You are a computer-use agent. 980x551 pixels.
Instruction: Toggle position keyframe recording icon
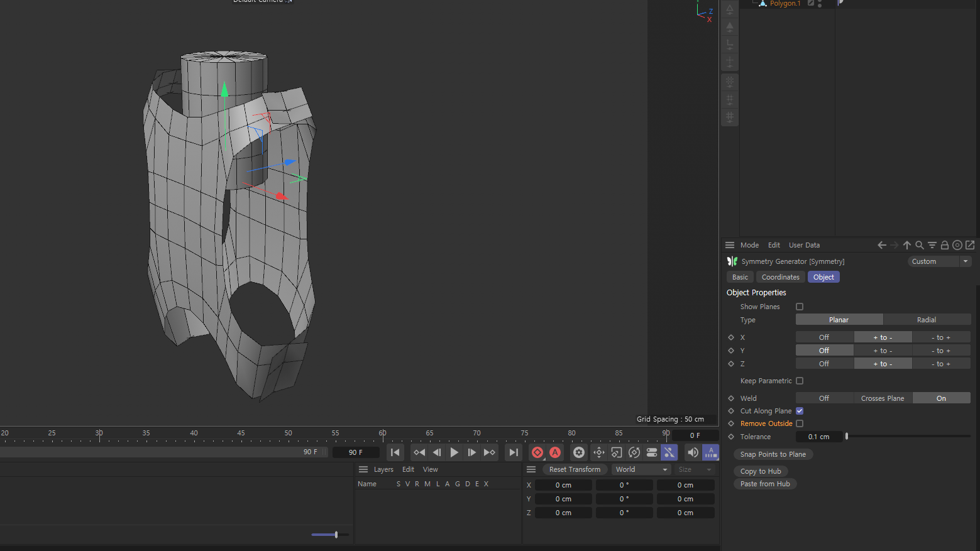599,452
